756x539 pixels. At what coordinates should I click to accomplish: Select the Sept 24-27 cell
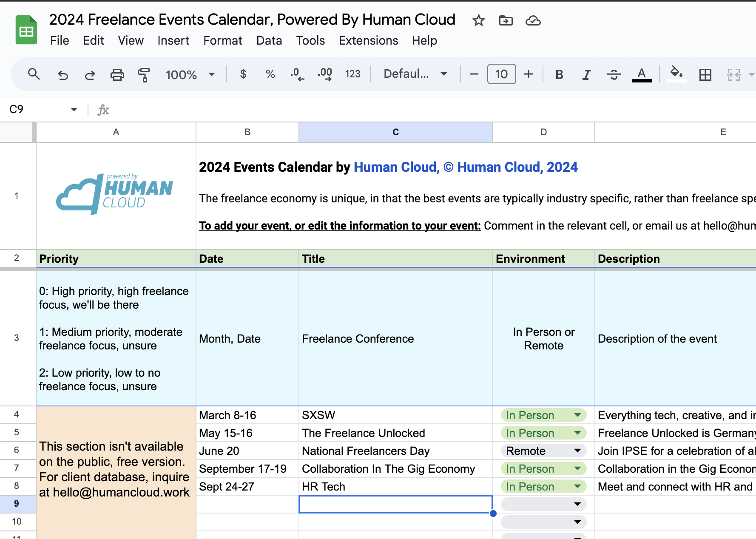click(247, 487)
